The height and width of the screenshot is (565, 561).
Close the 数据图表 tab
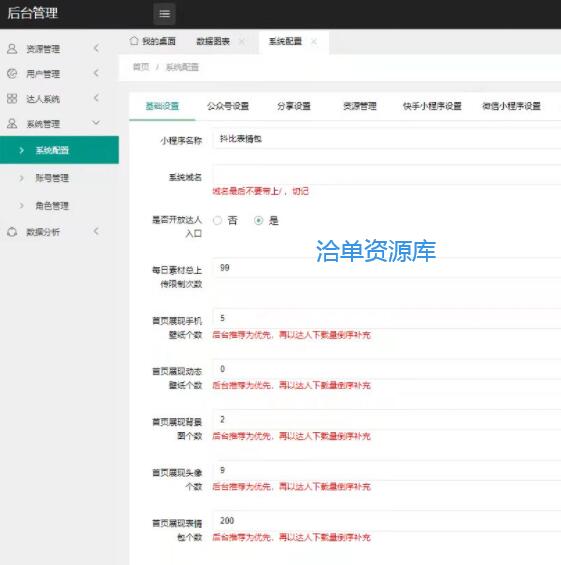click(x=242, y=41)
